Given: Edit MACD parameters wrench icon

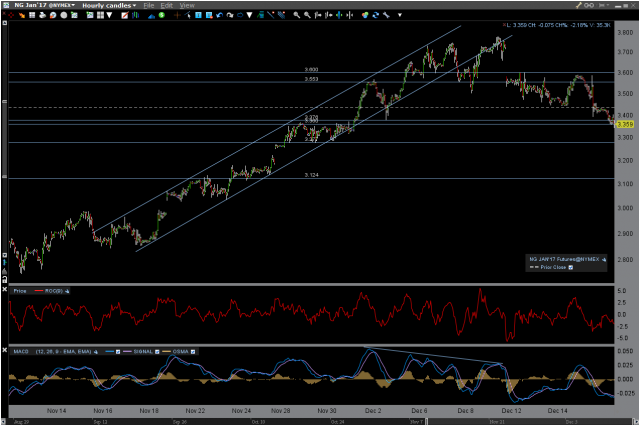Looking at the screenshot, I should [x=96, y=352].
